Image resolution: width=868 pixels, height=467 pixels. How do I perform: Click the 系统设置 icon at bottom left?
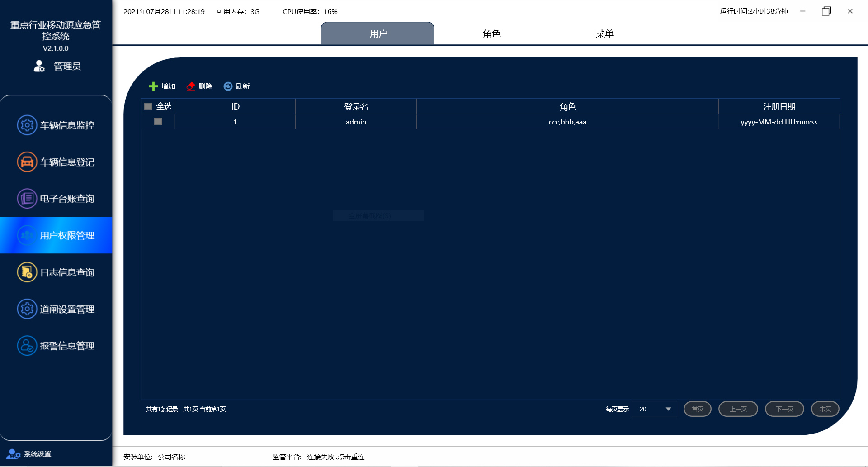pos(14,454)
